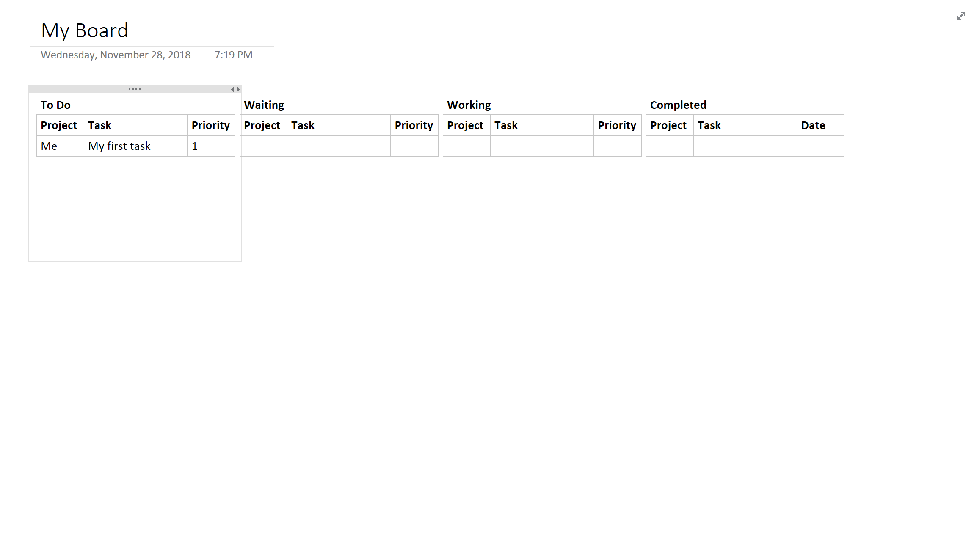Screen dimensions: 977x560
Task: Click the Date header in Completed table
Action: [x=813, y=126]
